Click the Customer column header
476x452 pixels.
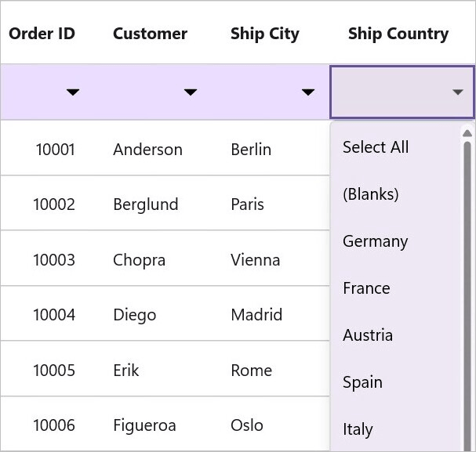point(150,34)
